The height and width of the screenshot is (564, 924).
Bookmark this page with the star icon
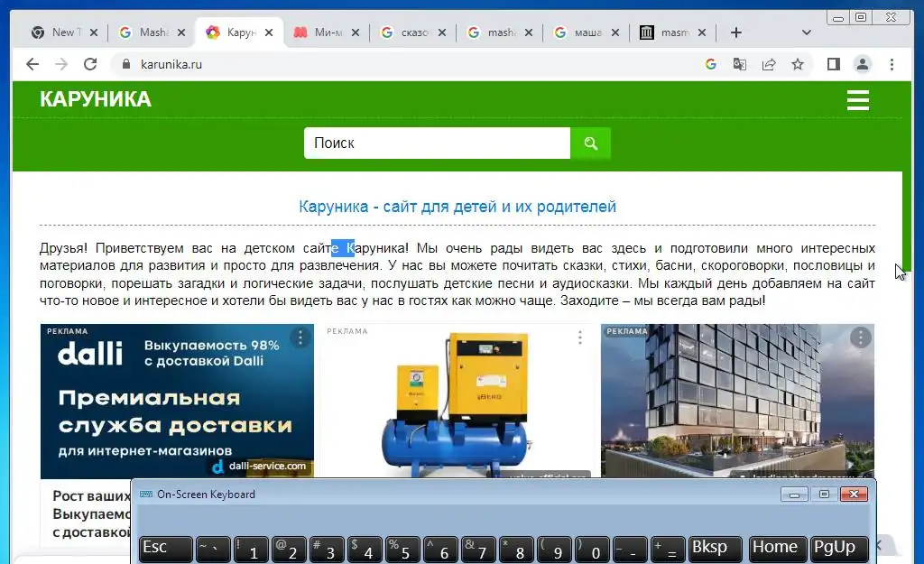click(x=798, y=64)
